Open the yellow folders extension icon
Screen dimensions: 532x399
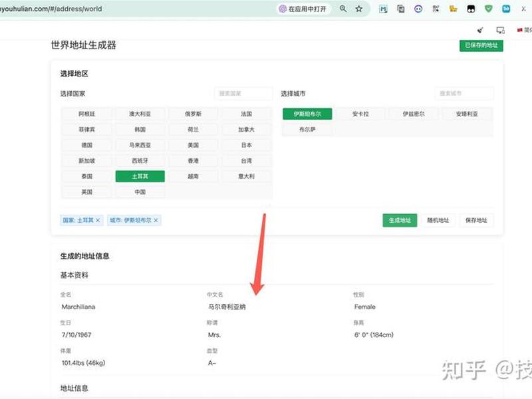(454, 9)
